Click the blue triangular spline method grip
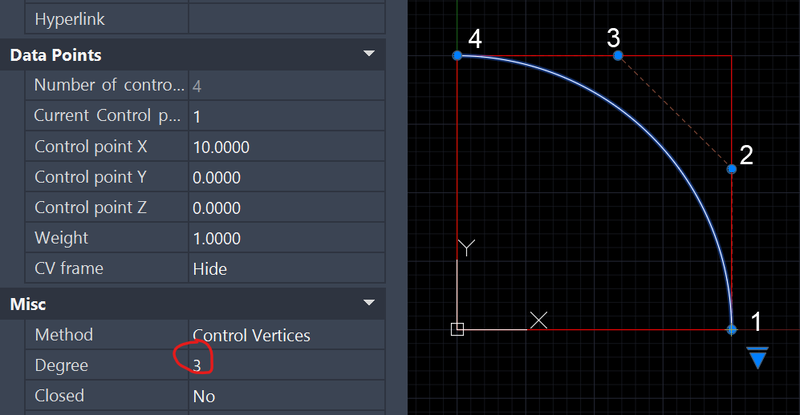 (x=758, y=357)
